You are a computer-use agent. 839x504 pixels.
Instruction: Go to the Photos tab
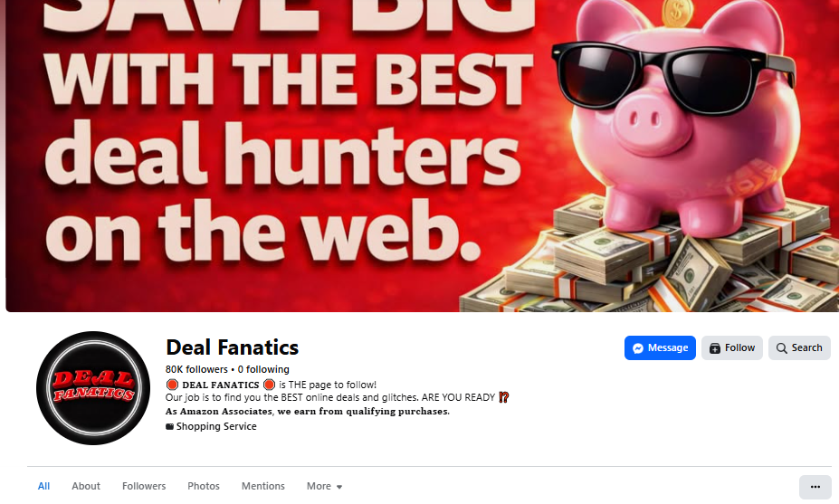point(204,486)
